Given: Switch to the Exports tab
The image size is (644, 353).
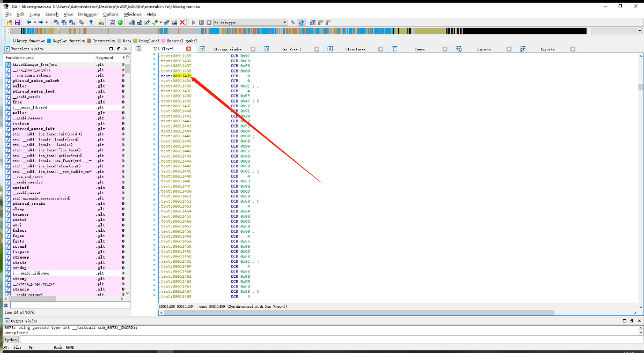Looking at the screenshot, I should pyautogui.click(x=547, y=49).
